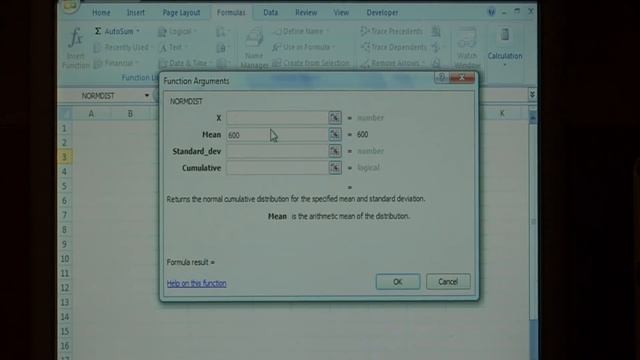Select column B header

point(130,114)
